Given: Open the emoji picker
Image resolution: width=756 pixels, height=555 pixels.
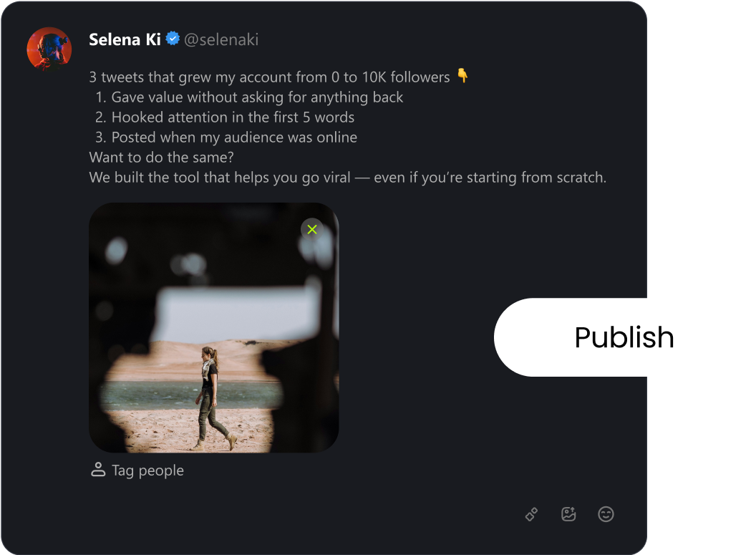Looking at the screenshot, I should pos(606,514).
